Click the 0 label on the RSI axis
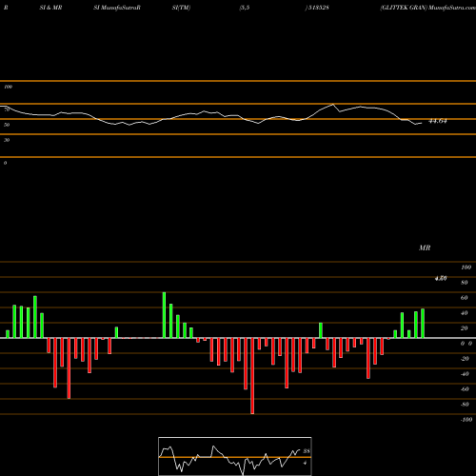The image size is (476, 476). coord(5,163)
